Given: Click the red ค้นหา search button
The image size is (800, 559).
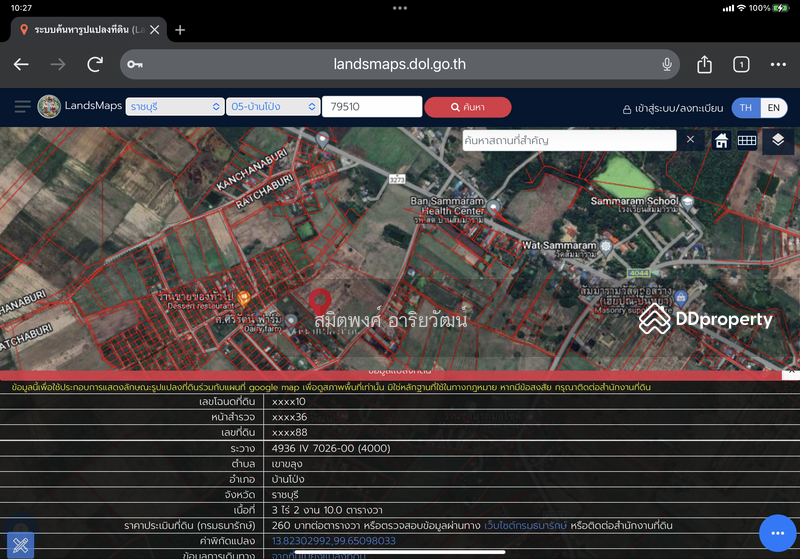Looking at the screenshot, I should (x=467, y=107).
